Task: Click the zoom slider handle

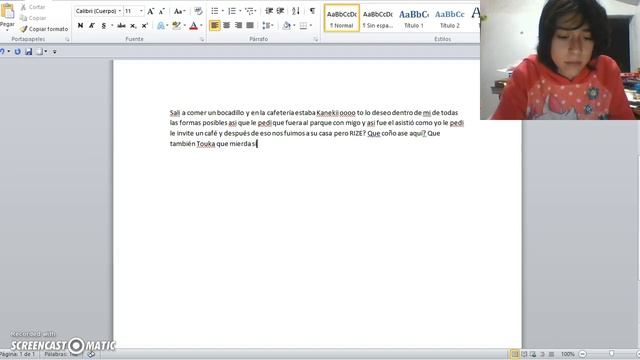Action: click(x=611, y=354)
